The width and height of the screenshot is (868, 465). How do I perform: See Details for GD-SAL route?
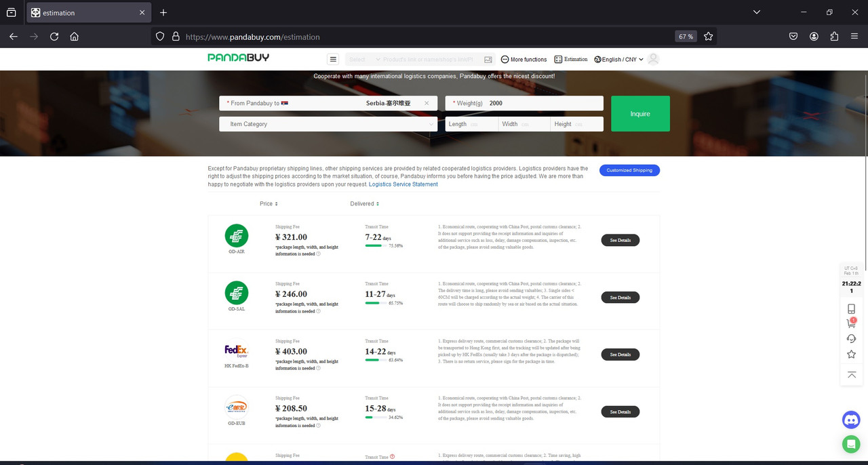point(620,297)
